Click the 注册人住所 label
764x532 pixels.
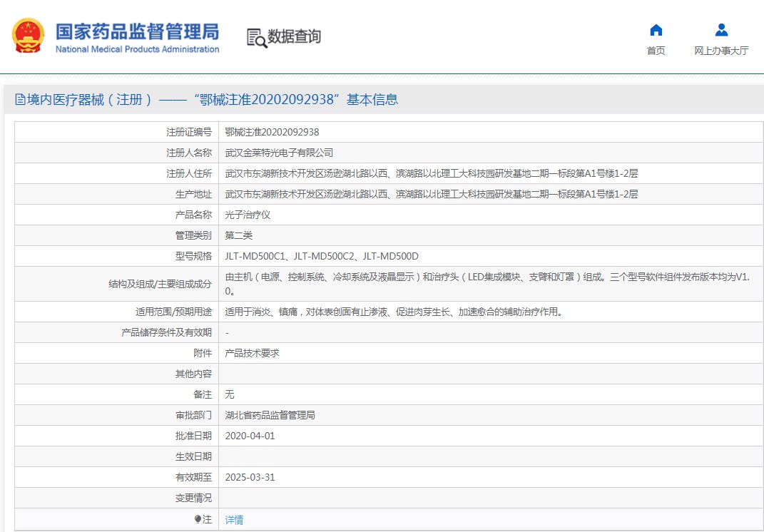(x=189, y=173)
